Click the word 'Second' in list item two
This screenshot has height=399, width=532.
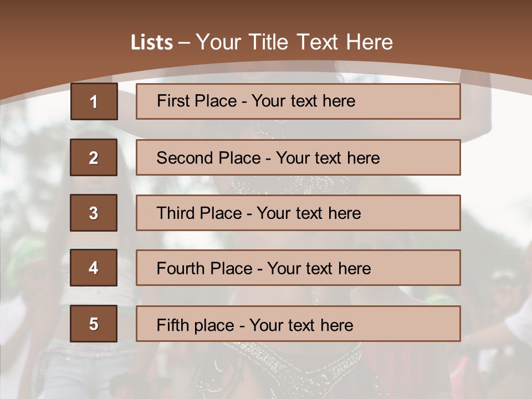point(185,158)
